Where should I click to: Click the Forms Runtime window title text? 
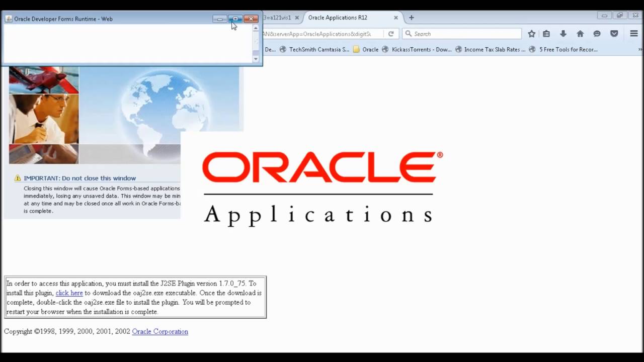click(x=63, y=19)
